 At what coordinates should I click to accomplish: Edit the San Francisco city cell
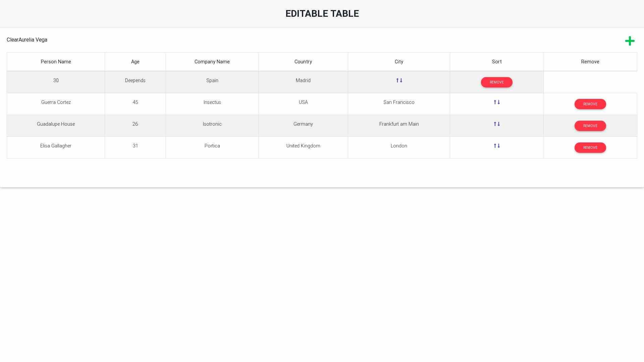coord(399,102)
